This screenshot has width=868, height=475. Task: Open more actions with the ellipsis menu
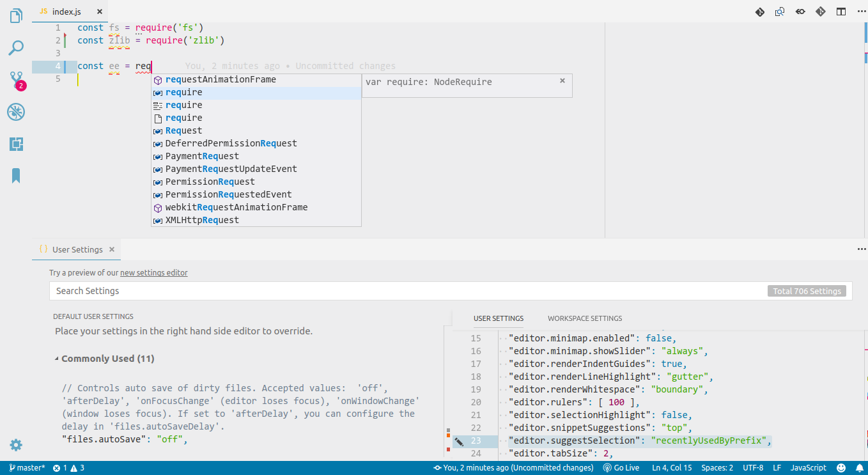[861, 11]
